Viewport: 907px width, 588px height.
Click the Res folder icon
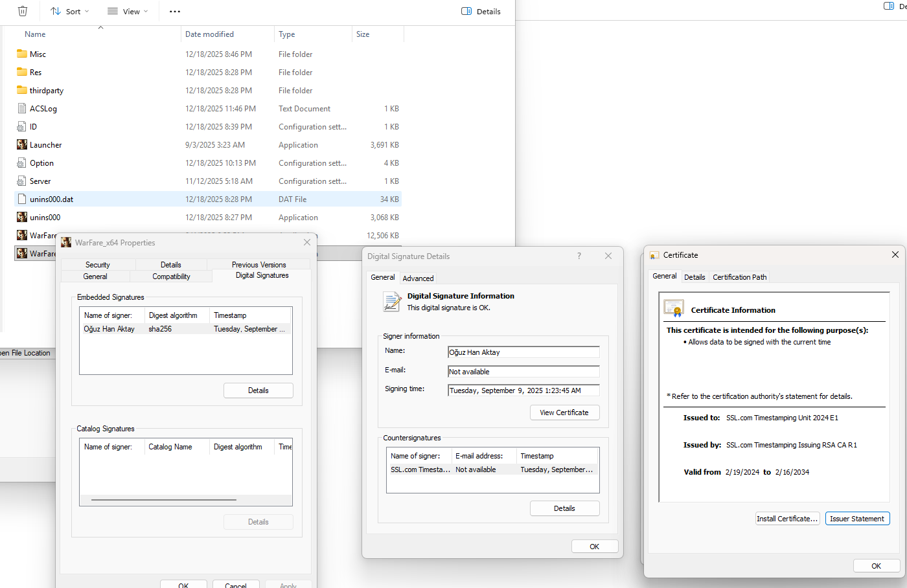(x=22, y=72)
